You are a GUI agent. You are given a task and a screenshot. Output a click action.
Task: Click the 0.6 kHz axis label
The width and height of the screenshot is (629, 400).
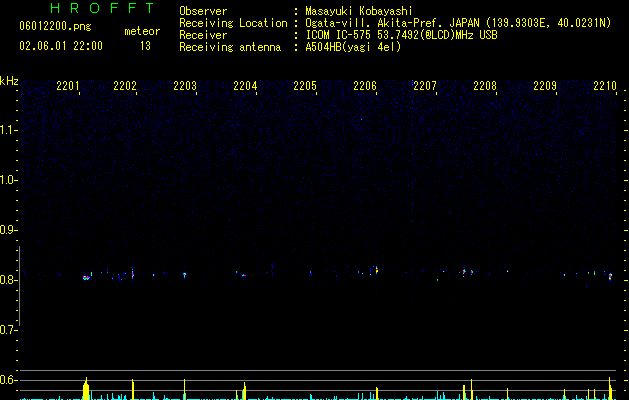point(8,380)
